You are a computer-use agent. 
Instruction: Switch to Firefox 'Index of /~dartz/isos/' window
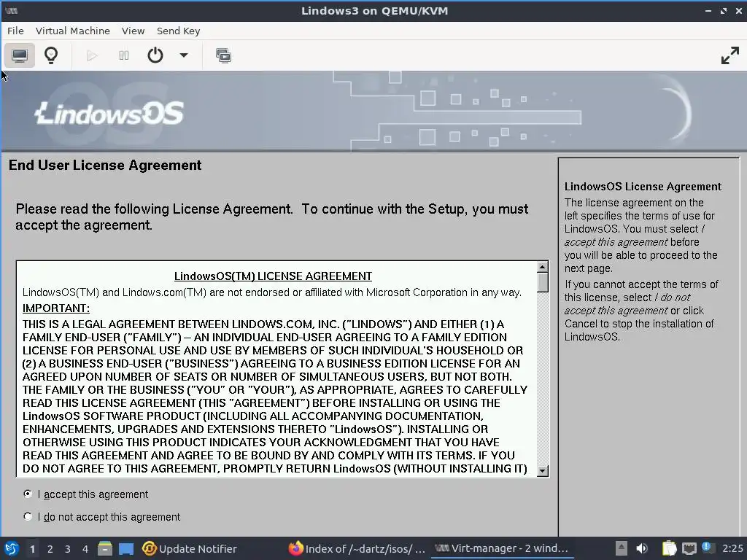coord(357,548)
